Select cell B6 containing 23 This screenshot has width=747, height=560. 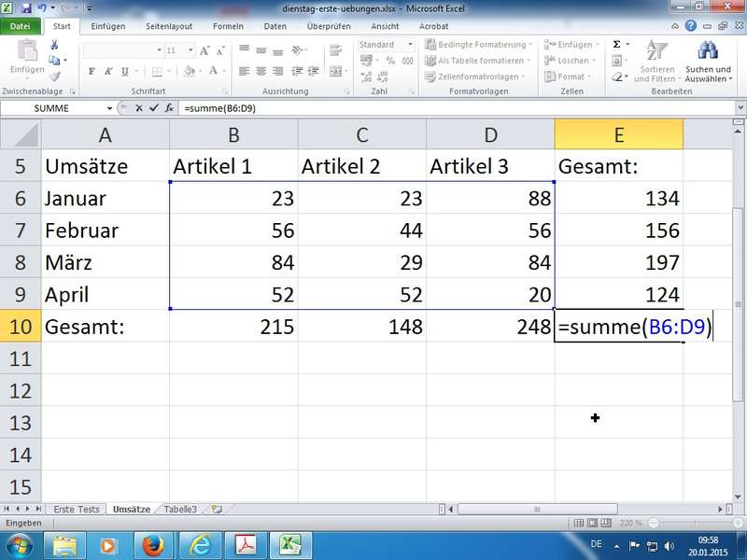[233, 198]
